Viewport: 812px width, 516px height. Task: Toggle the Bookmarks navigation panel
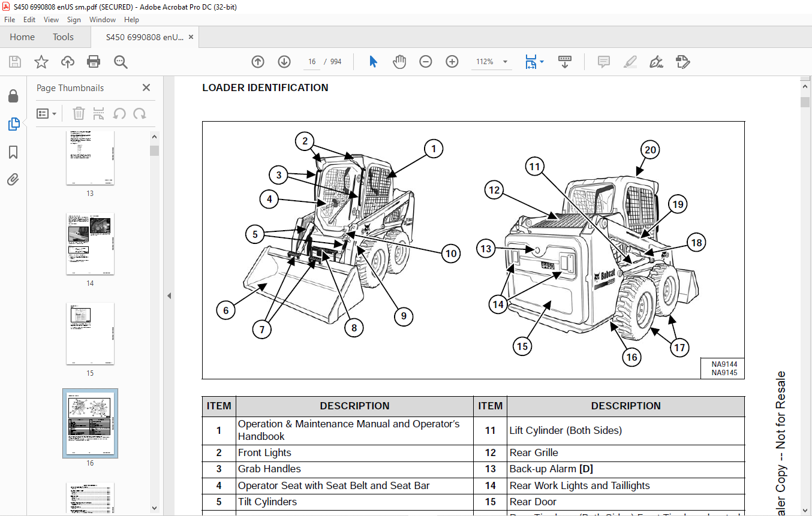point(13,152)
